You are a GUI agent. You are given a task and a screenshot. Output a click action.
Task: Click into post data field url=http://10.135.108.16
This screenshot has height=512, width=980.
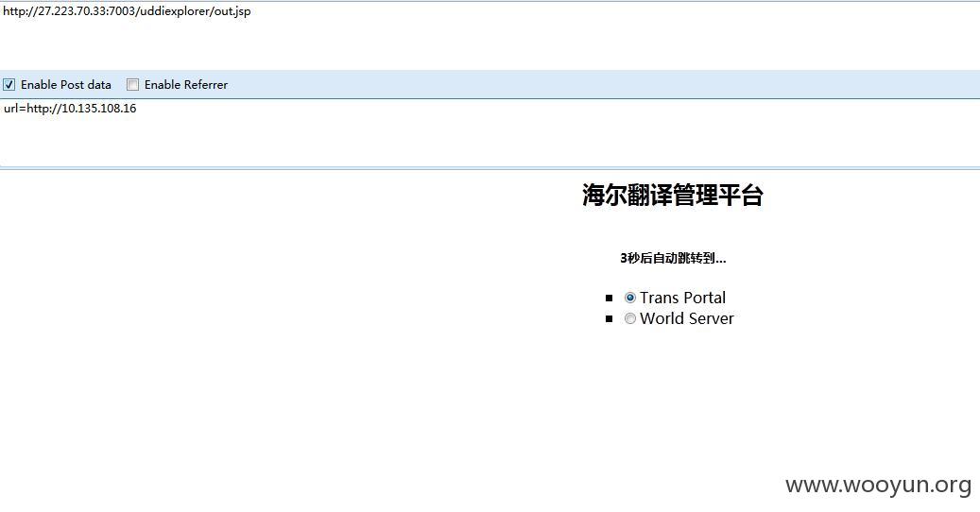coord(490,132)
